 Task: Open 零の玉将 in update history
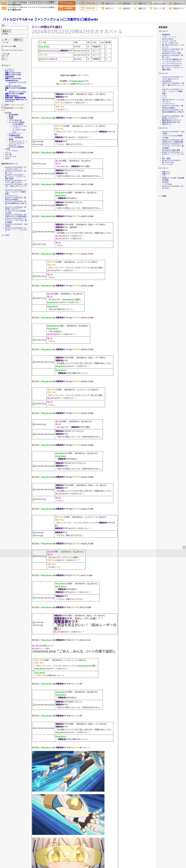(165, 182)
